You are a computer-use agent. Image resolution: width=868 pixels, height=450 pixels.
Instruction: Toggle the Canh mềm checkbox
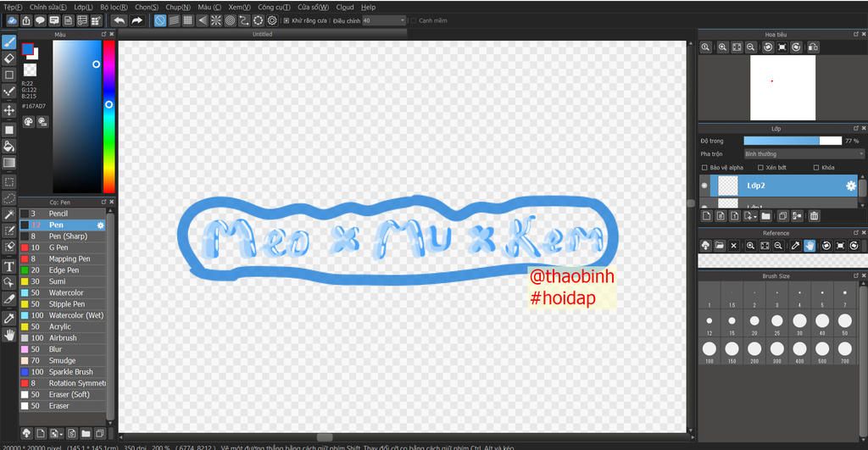click(x=414, y=20)
